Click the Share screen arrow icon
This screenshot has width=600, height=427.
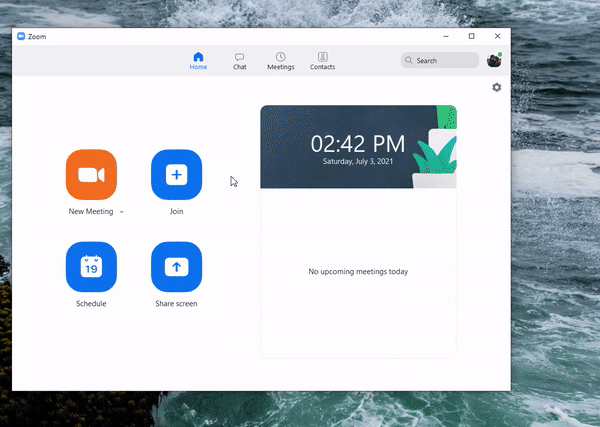[176, 267]
